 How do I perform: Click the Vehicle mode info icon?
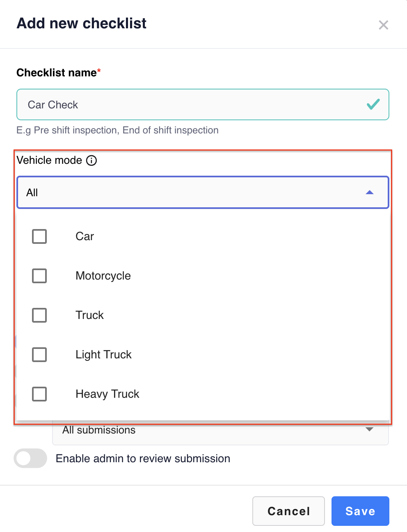(91, 161)
